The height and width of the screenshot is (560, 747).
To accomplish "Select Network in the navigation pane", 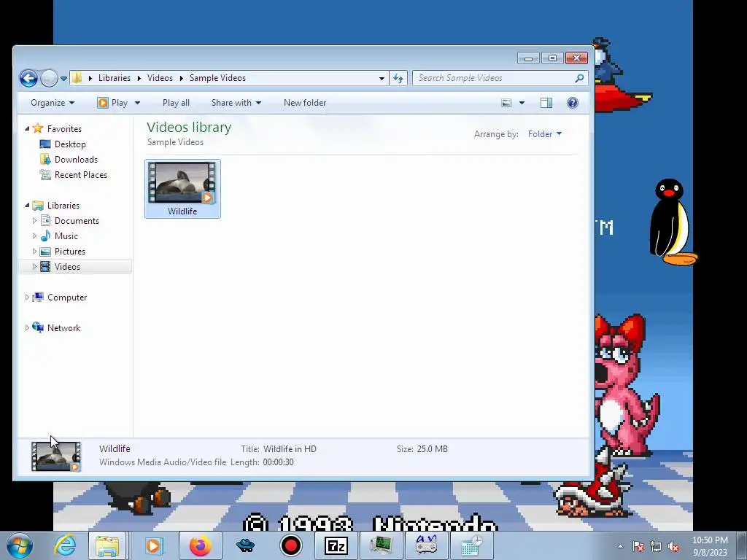I will tap(64, 327).
